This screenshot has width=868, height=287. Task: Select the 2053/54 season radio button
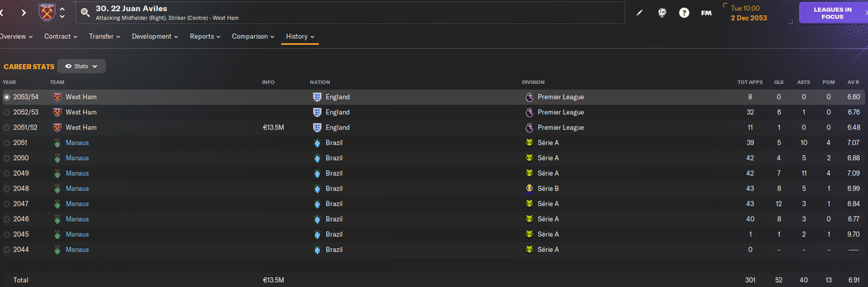[x=7, y=97]
